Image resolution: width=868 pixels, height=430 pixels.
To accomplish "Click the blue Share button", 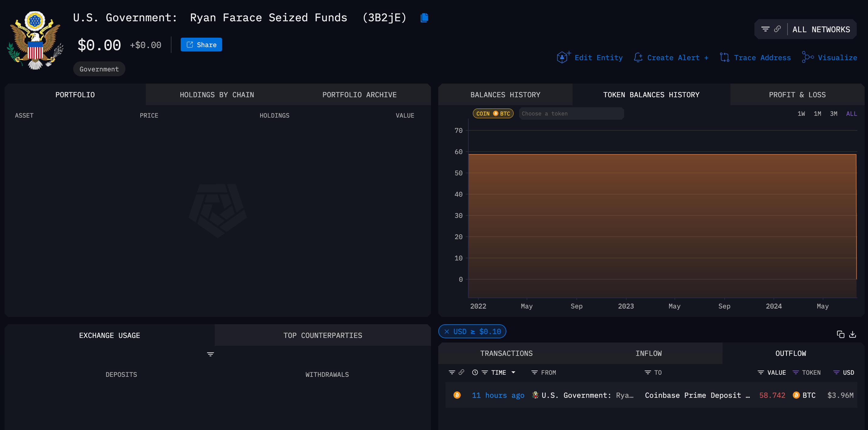I will click(201, 45).
